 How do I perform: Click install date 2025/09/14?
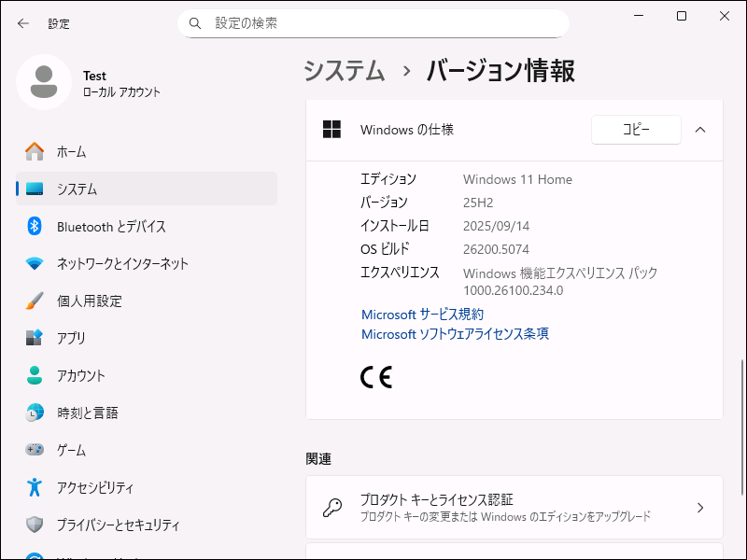[496, 226]
